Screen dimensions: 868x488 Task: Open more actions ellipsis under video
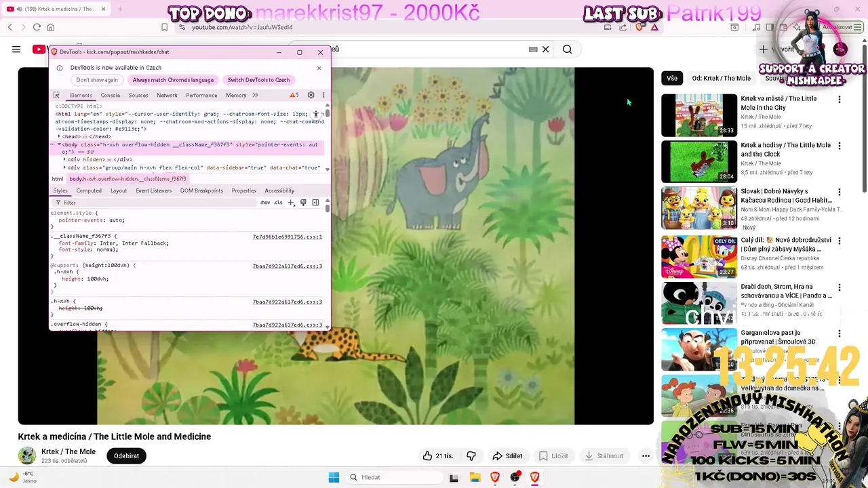pos(646,456)
